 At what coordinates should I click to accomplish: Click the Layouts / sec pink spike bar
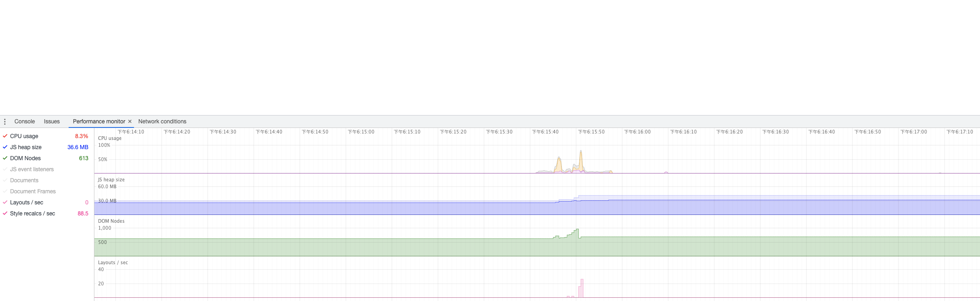tap(582, 289)
